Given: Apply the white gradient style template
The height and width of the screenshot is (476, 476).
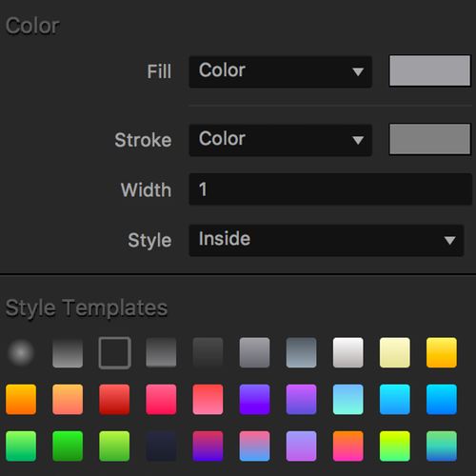Looking at the screenshot, I should (348, 352).
